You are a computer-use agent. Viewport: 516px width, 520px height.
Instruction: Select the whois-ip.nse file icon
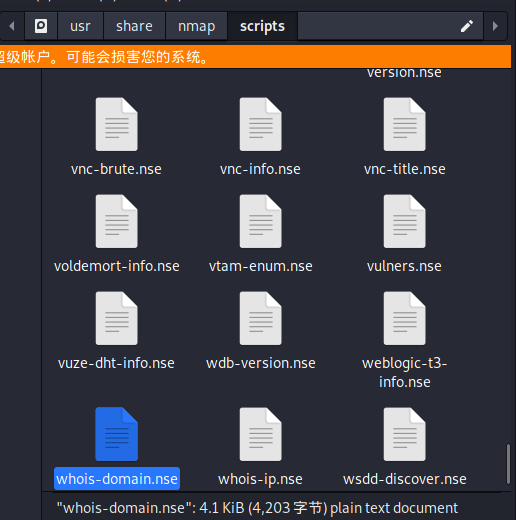click(260, 434)
